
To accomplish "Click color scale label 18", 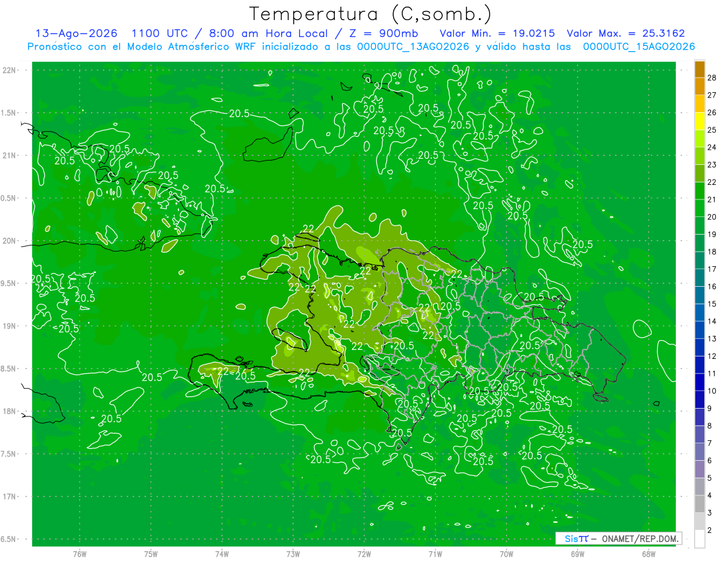I will [x=713, y=252].
